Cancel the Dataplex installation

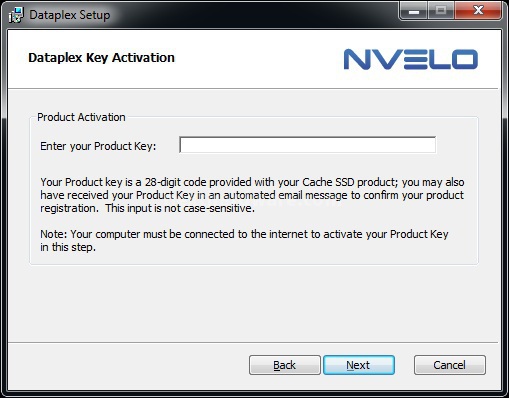point(450,365)
